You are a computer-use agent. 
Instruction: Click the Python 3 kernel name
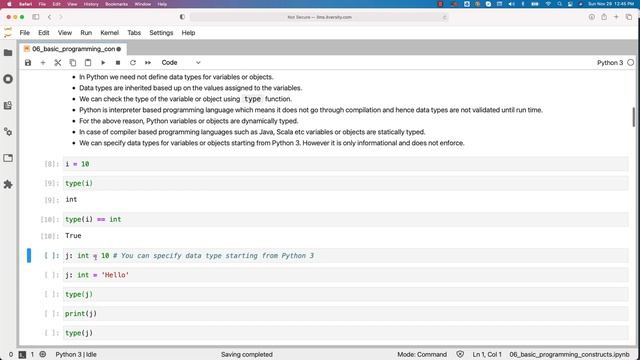pyautogui.click(x=610, y=63)
